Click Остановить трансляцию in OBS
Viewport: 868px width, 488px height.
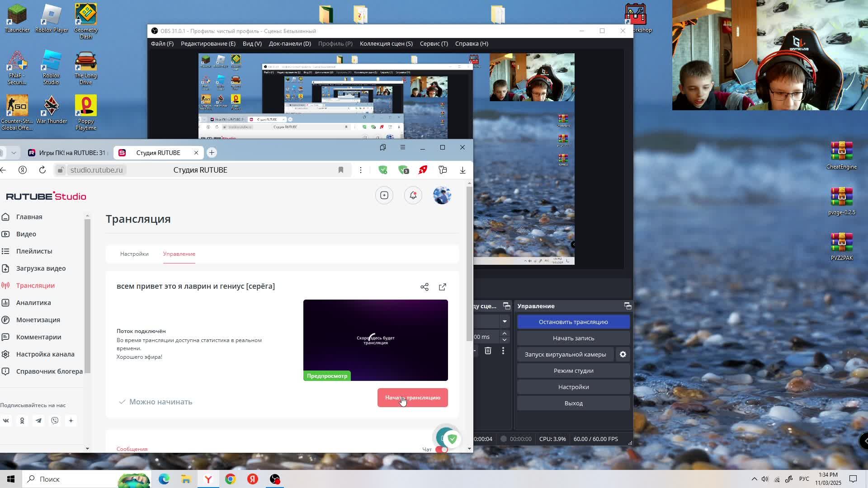pyautogui.click(x=573, y=322)
